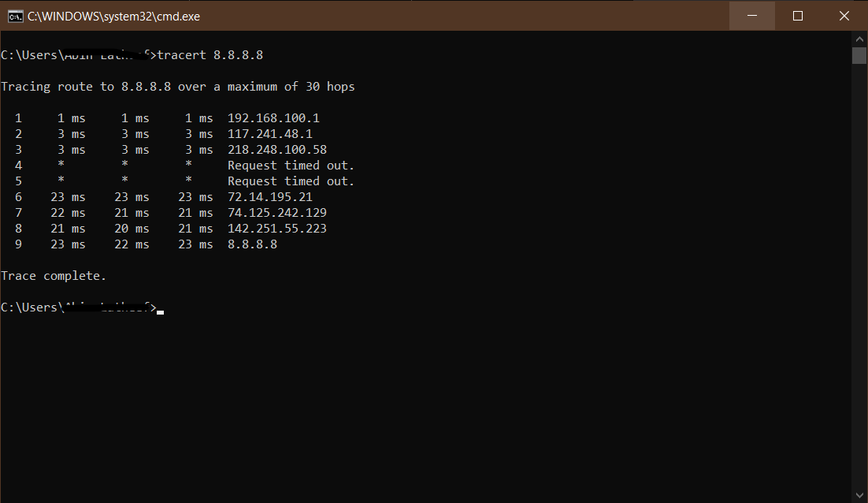Click the first Request timed out line
The width and height of the screenshot is (868, 503).
pos(291,165)
